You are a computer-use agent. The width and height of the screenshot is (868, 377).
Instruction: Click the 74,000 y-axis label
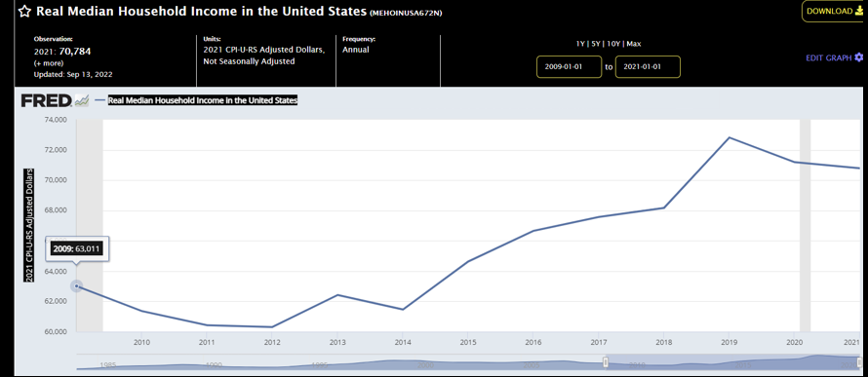[55, 120]
